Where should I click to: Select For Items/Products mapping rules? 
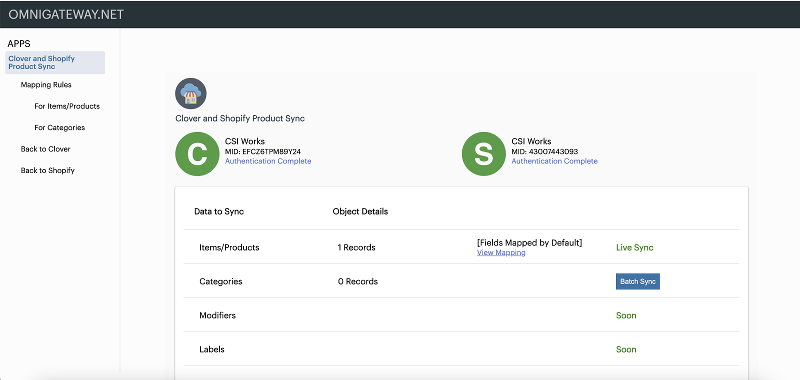pyautogui.click(x=67, y=106)
